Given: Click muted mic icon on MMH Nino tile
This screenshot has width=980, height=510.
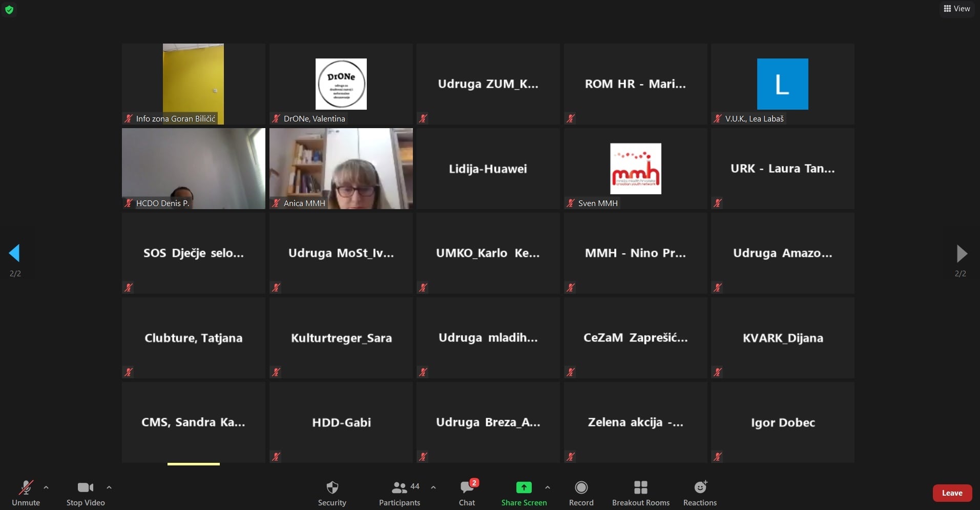Looking at the screenshot, I should 571,288.
